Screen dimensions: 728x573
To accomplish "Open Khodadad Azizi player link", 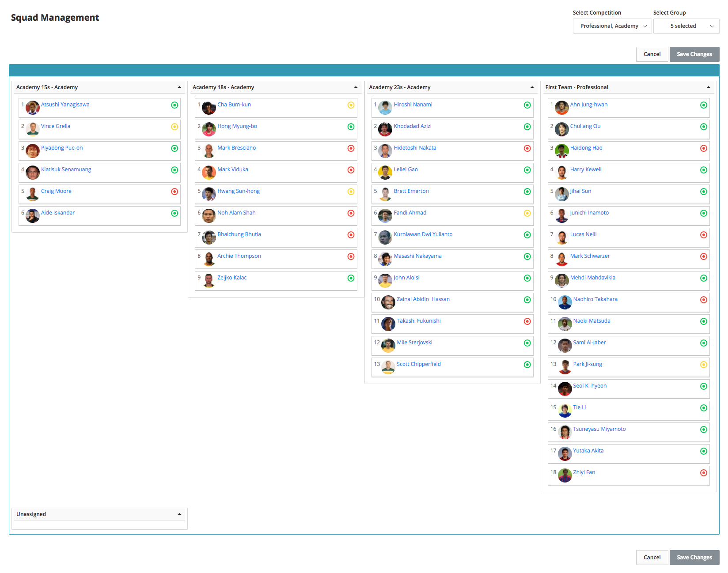I will pyautogui.click(x=413, y=126).
